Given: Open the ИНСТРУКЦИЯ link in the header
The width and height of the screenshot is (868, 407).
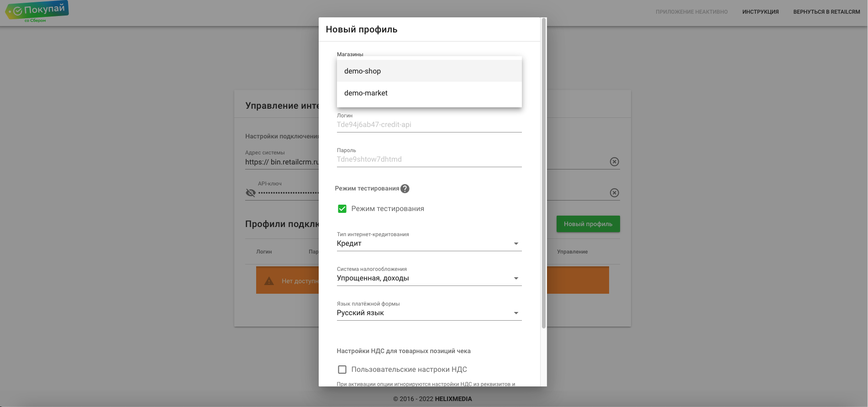Looking at the screenshot, I should click(760, 12).
